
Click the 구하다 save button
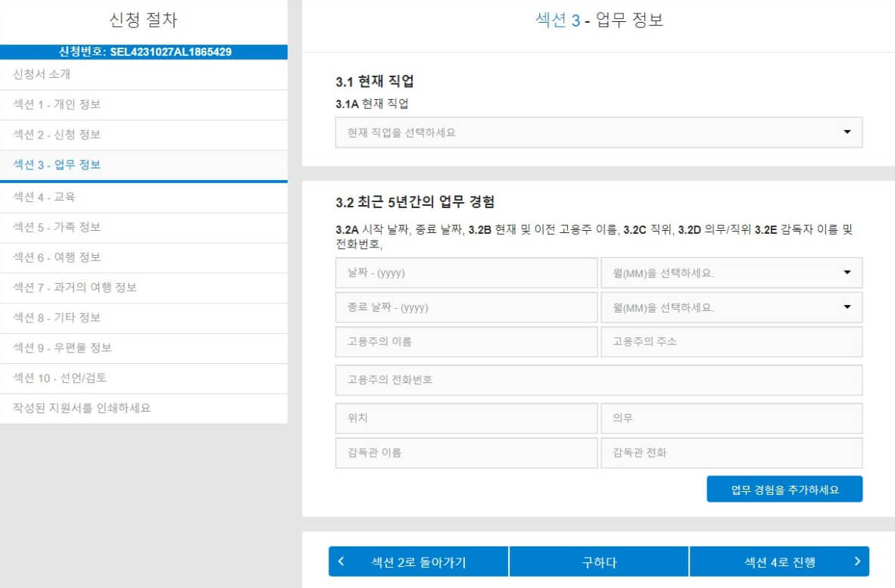tap(598, 561)
